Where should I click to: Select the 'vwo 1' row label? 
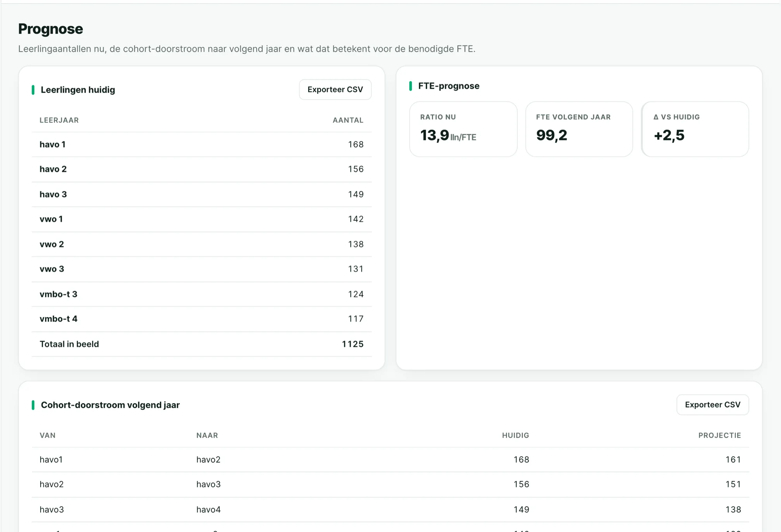click(51, 219)
